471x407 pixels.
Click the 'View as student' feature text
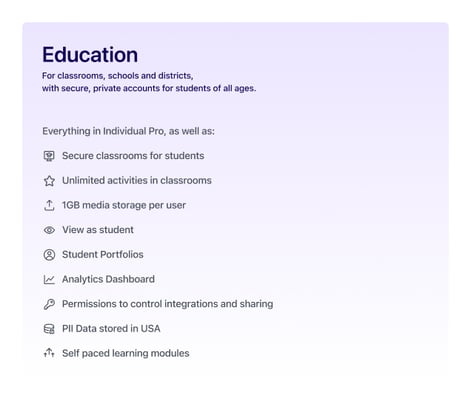coord(98,230)
